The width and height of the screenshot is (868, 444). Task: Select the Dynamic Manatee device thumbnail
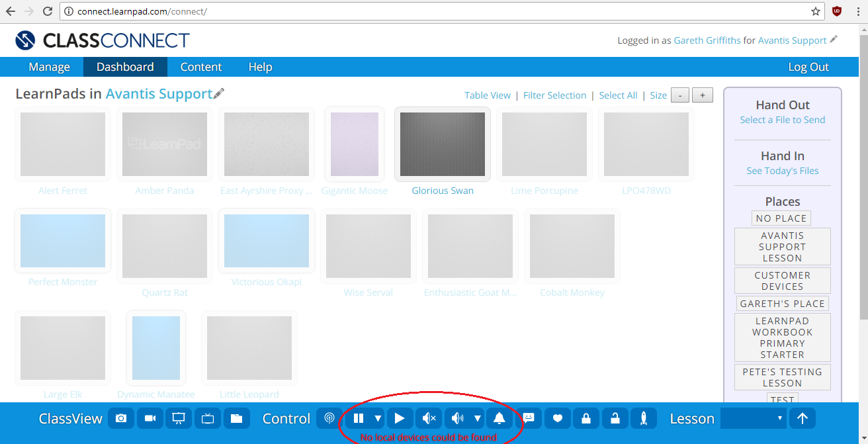tap(156, 348)
